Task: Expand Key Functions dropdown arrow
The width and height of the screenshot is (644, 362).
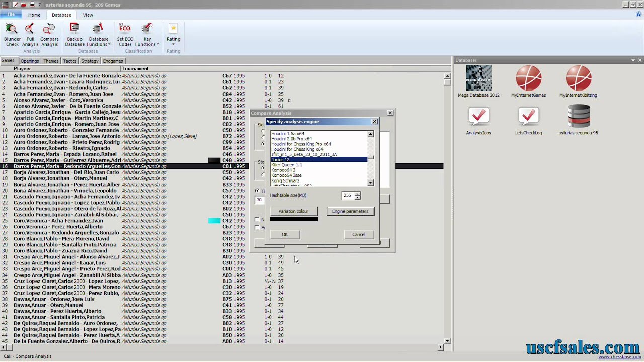Action: (157, 44)
